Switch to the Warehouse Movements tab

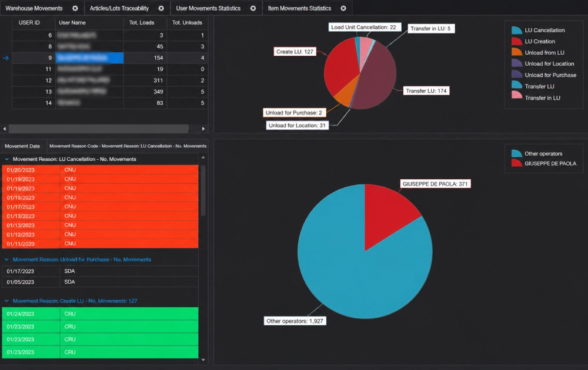34,8
